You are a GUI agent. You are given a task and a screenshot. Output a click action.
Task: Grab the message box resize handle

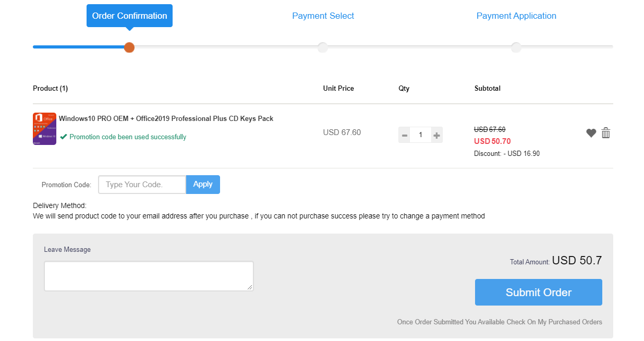[x=250, y=287]
